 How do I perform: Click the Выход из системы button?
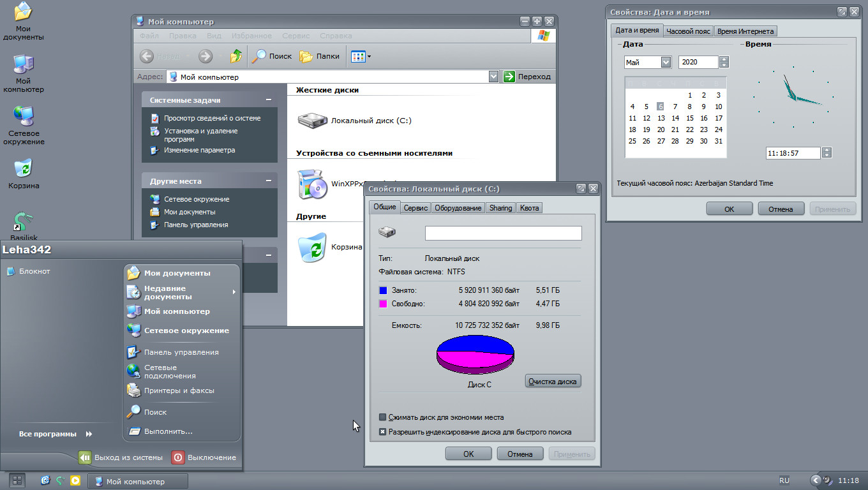pos(121,457)
